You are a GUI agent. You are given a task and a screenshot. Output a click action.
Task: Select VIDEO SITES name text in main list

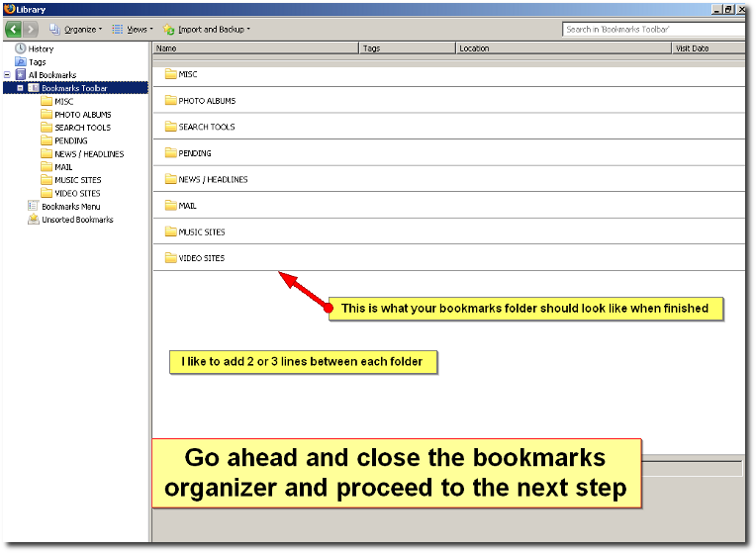[202, 258]
